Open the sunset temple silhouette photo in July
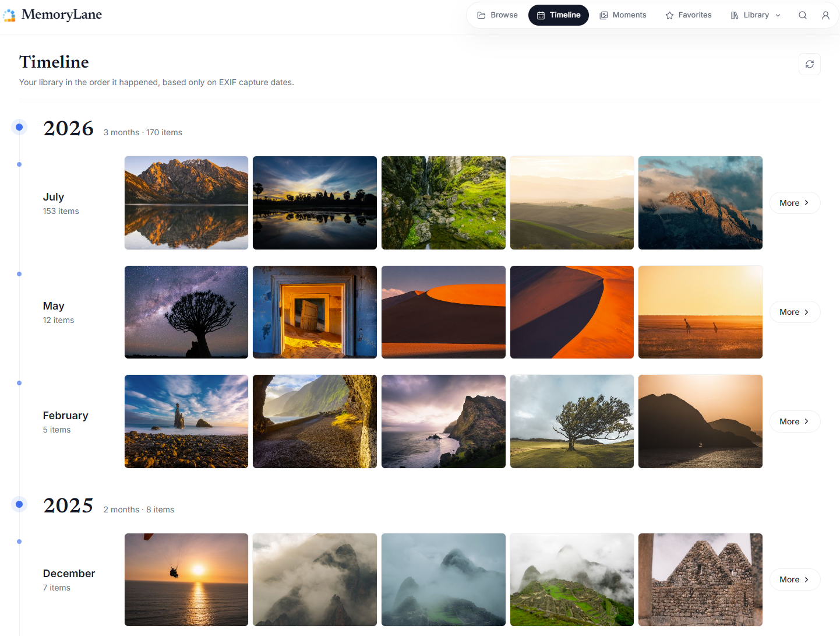 click(315, 203)
